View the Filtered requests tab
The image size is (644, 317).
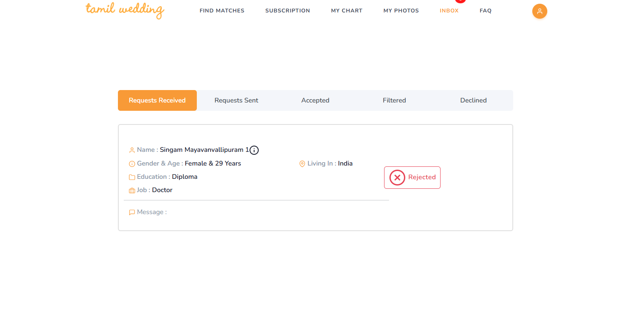[x=394, y=100]
